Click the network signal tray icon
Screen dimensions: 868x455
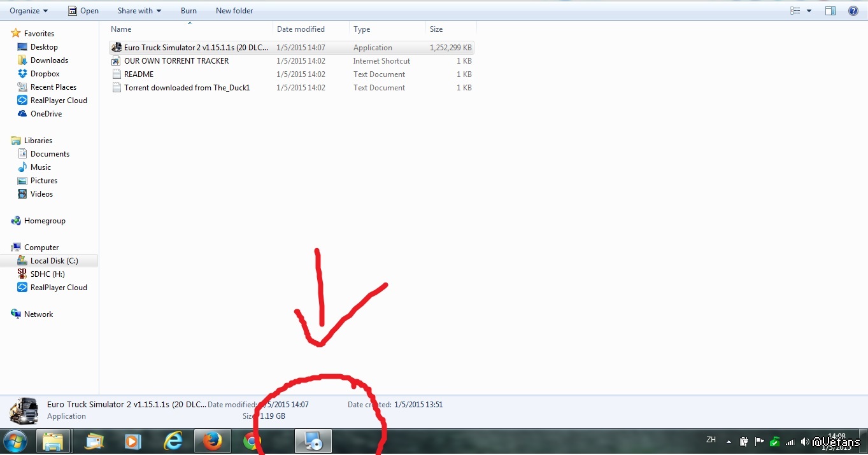pos(790,442)
